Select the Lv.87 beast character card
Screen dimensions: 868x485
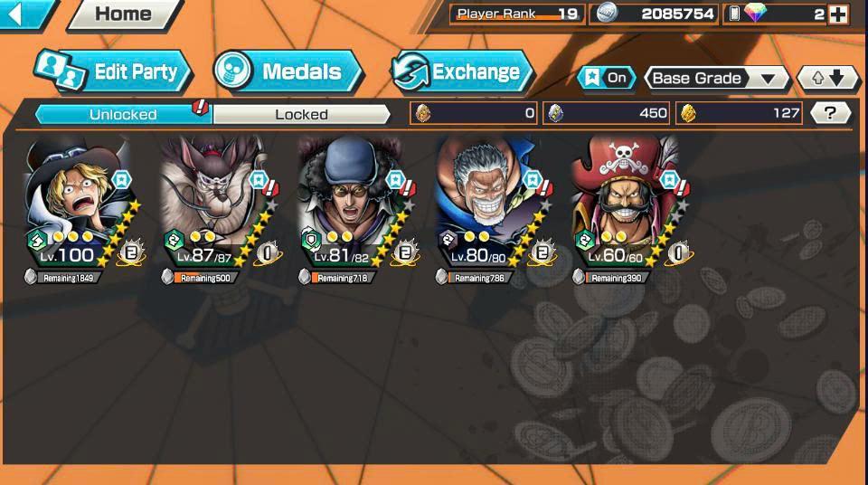click(x=219, y=211)
